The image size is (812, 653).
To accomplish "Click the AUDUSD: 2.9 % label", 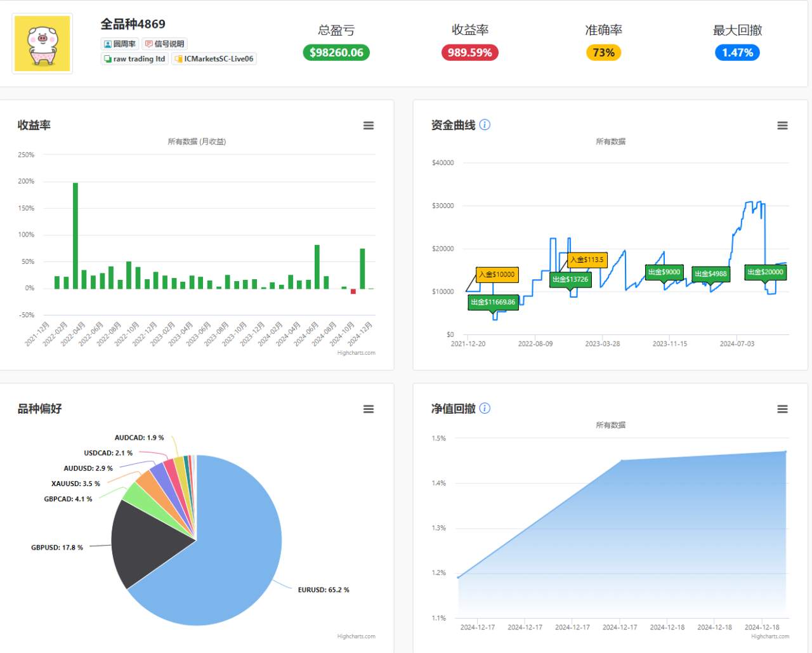I will coord(88,469).
